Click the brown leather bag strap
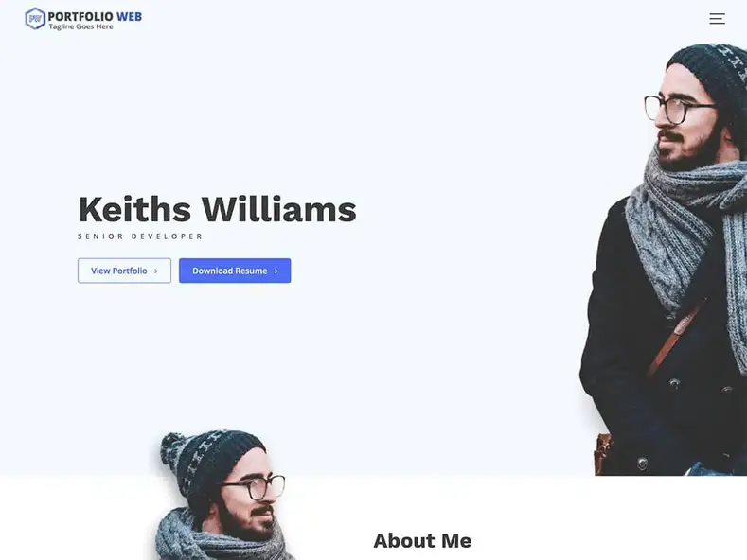This screenshot has height=560, width=747. tap(677, 337)
